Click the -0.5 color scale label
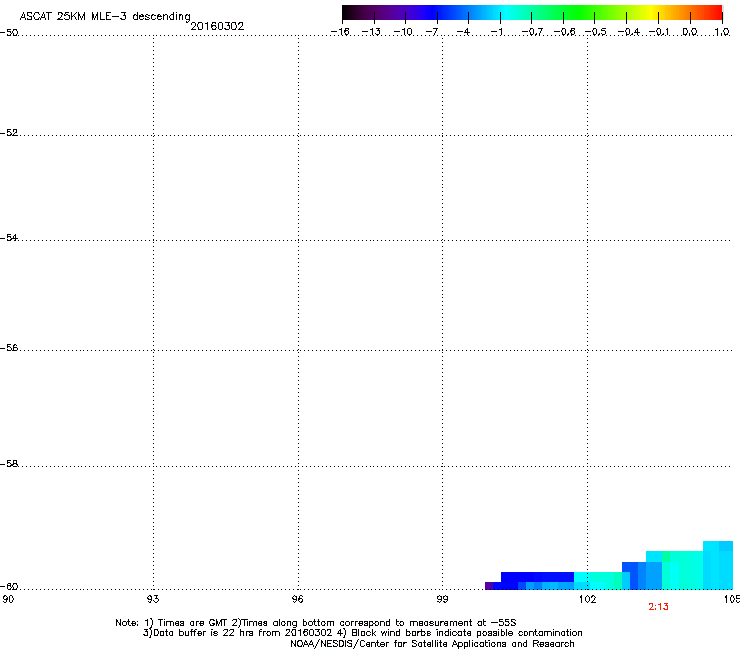Image resolution: width=740 pixels, height=650 pixels. click(x=596, y=32)
